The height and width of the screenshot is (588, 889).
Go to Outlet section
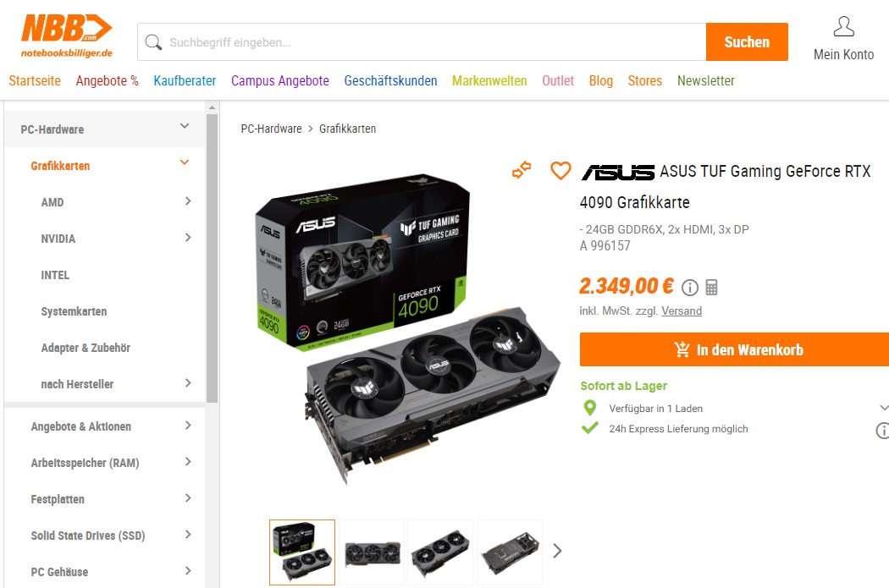click(558, 80)
